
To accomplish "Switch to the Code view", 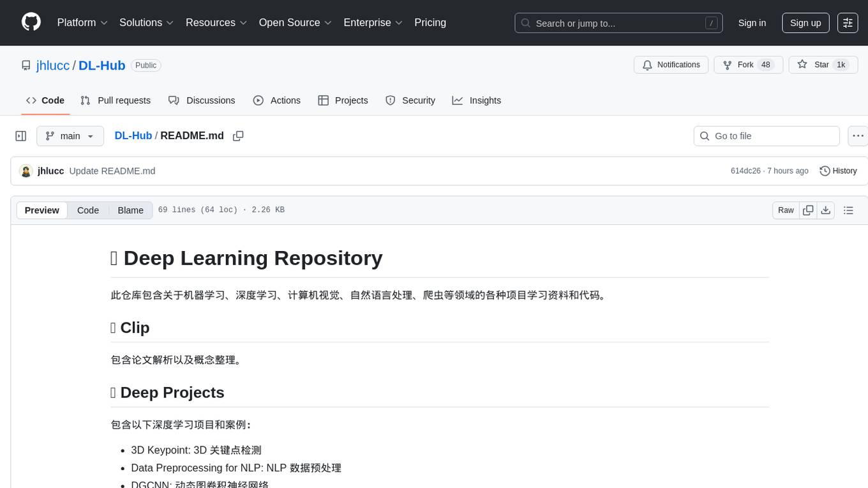I will (88, 210).
